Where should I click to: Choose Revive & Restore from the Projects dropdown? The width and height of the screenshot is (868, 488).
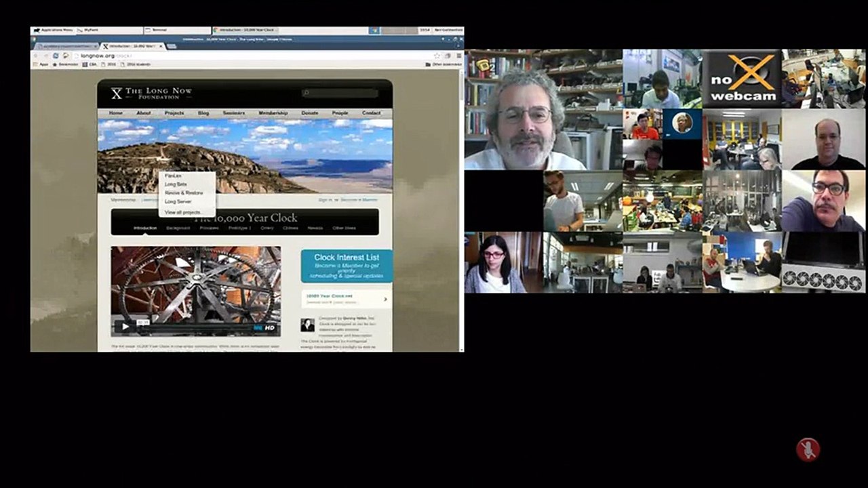pyautogui.click(x=184, y=193)
